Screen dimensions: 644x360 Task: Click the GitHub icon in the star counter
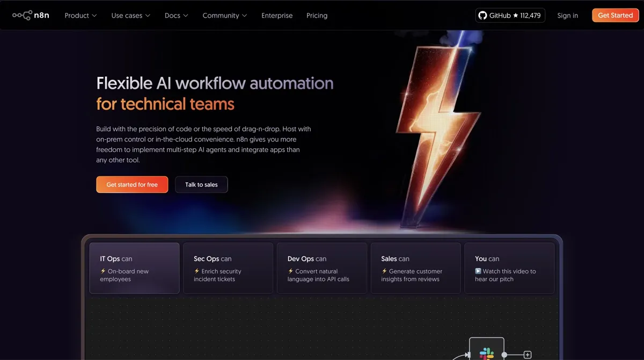coord(482,15)
